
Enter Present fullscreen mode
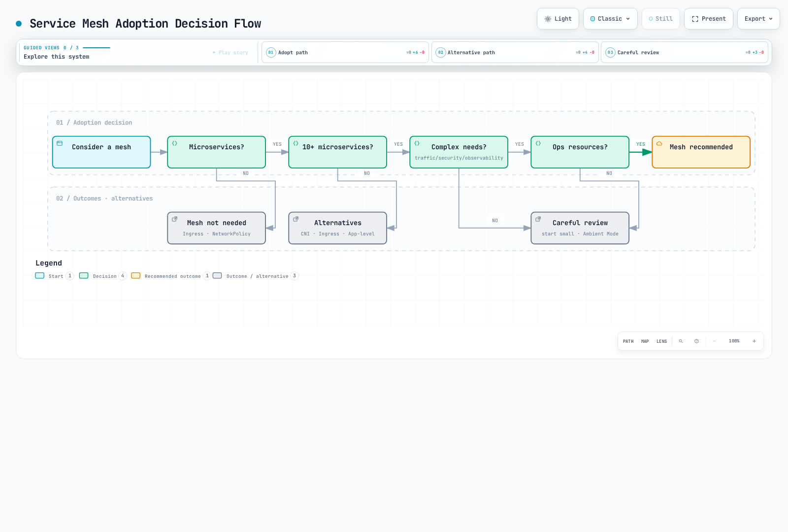click(709, 19)
